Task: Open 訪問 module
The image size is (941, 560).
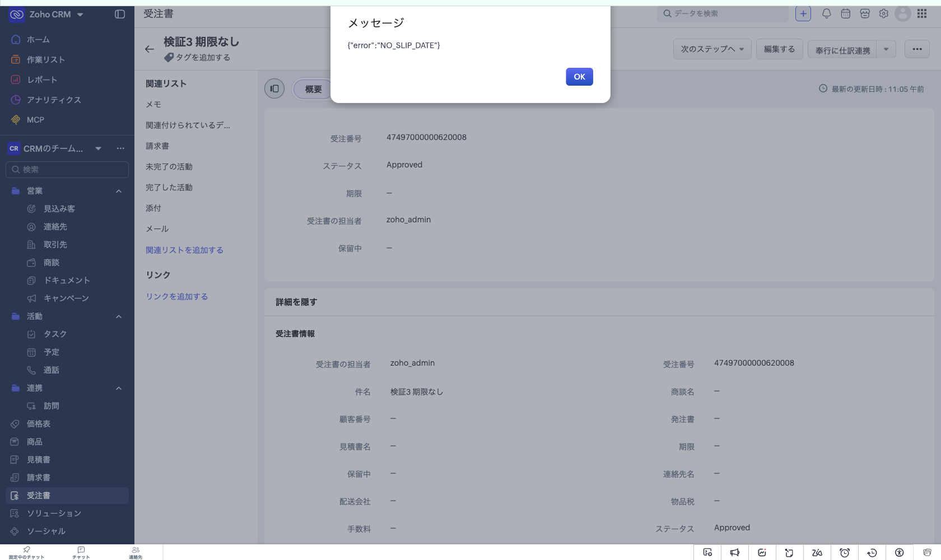Action: coord(52,406)
